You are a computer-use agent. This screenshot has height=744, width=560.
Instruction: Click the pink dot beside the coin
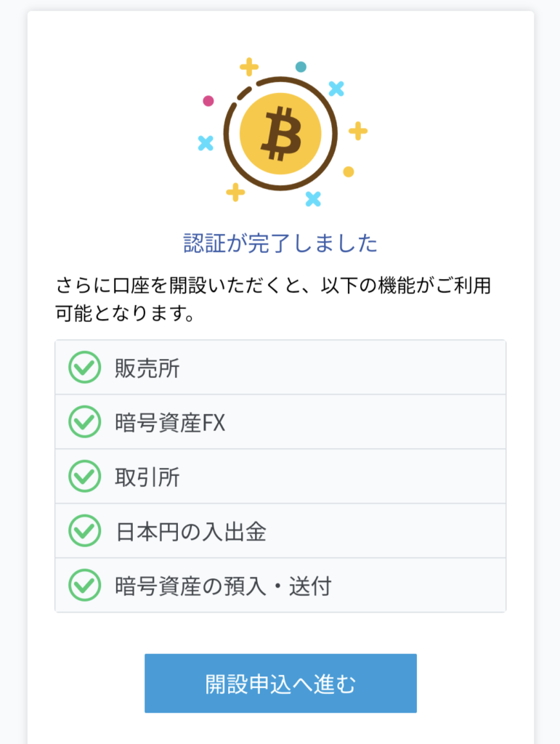(x=208, y=100)
